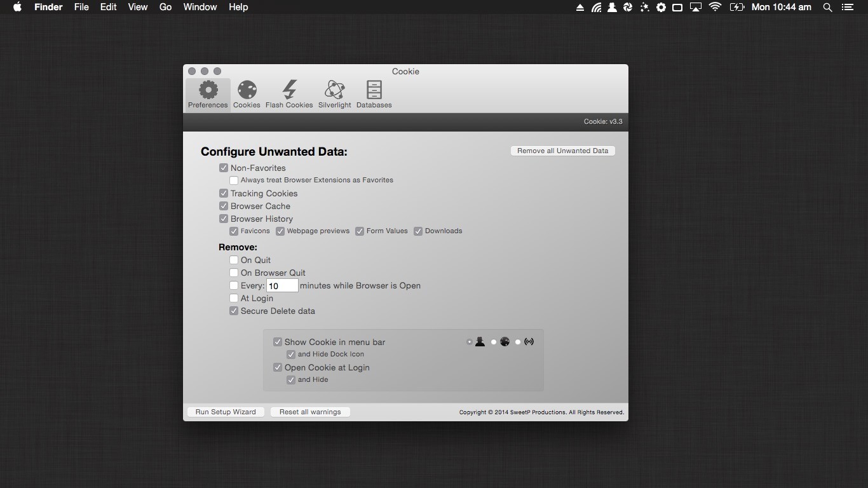Click the SweetP Productions copyright text
Screen dimensions: 868x488
541,412
